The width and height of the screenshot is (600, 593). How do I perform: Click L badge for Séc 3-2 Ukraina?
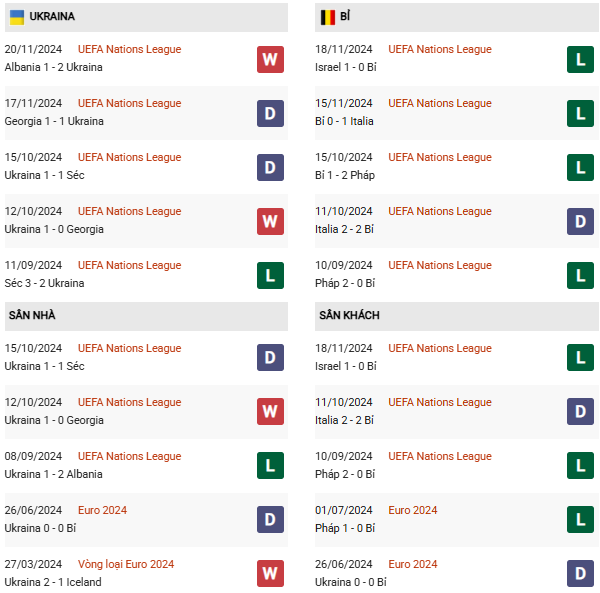[270, 275]
